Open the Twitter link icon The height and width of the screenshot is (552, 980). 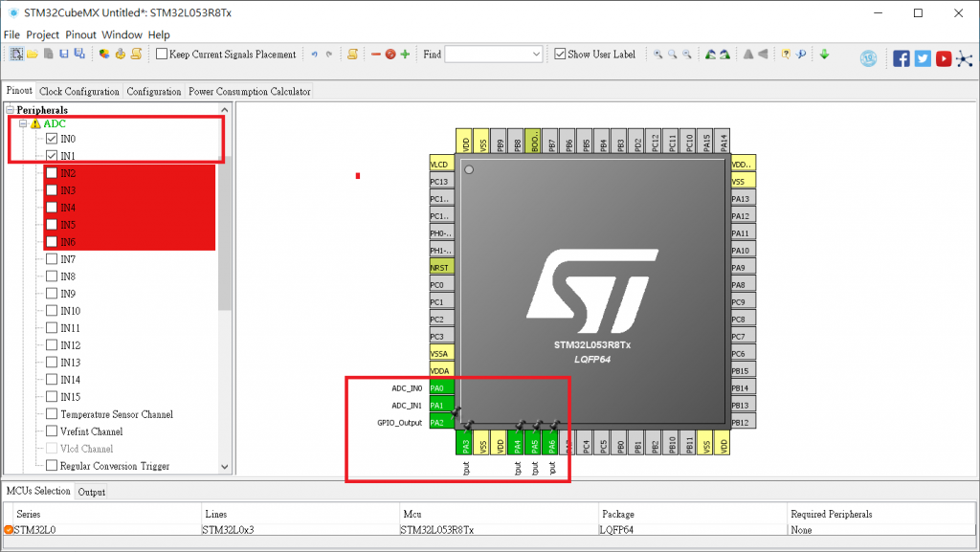click(x=923, y=58)
